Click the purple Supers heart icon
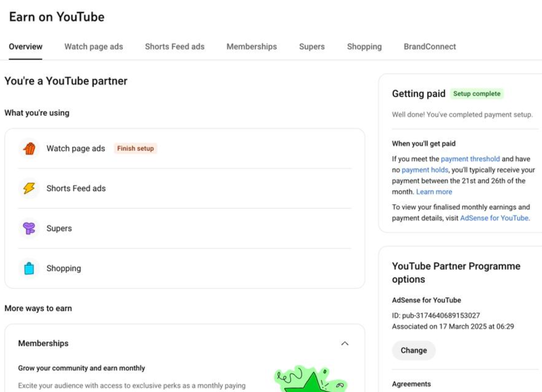Image resolution: width=542 pixels, height=392 pixels. (29, 228)
